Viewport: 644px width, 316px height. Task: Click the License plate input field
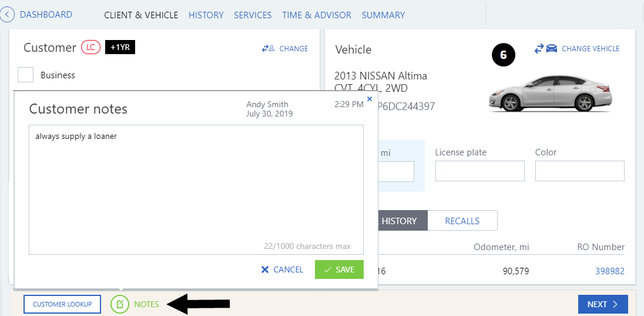479,171
